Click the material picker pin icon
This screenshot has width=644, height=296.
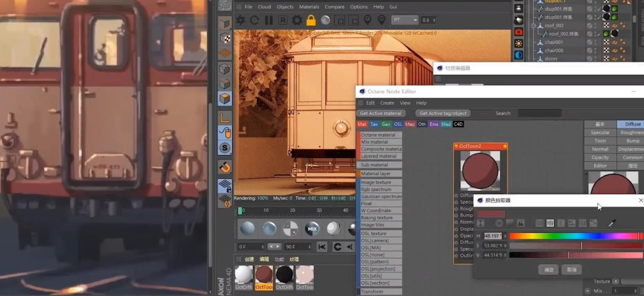[382, 20]
